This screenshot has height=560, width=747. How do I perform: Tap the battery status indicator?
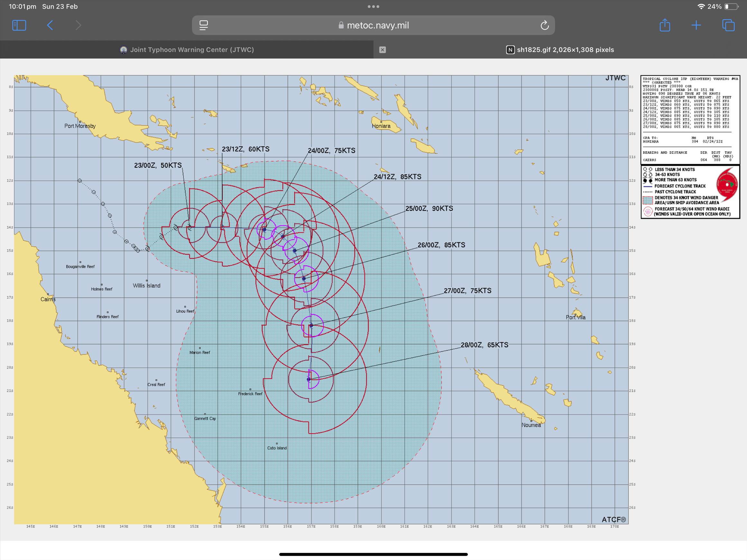731,6
